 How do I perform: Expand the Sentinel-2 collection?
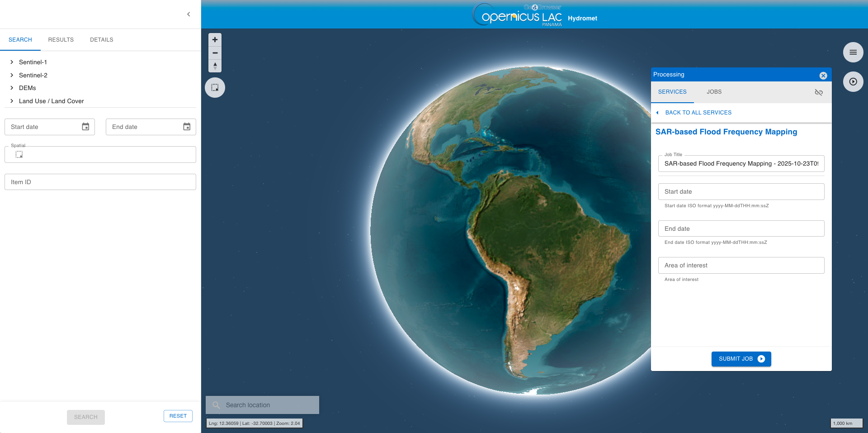coord(12,75)
